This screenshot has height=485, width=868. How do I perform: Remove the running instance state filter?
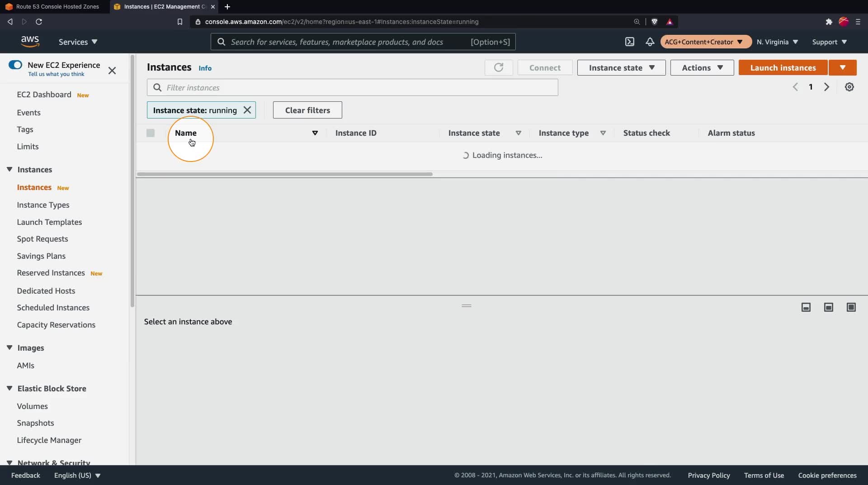247,110
